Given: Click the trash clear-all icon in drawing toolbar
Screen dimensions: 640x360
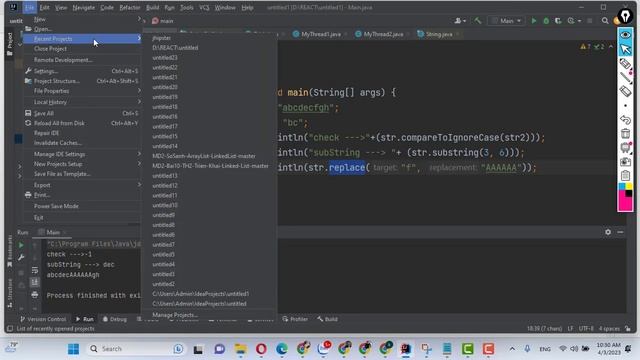Looking at the screenshot, I should coord(625,133).
